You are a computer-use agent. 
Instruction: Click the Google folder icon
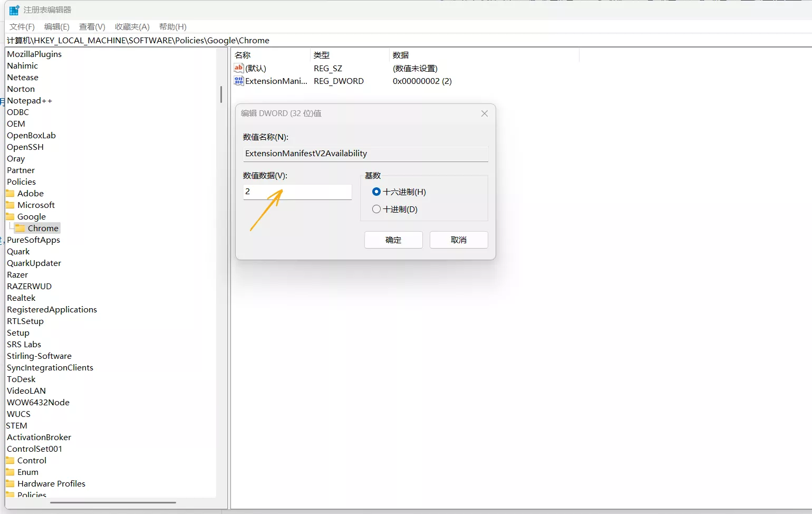(x=11, y=216)
